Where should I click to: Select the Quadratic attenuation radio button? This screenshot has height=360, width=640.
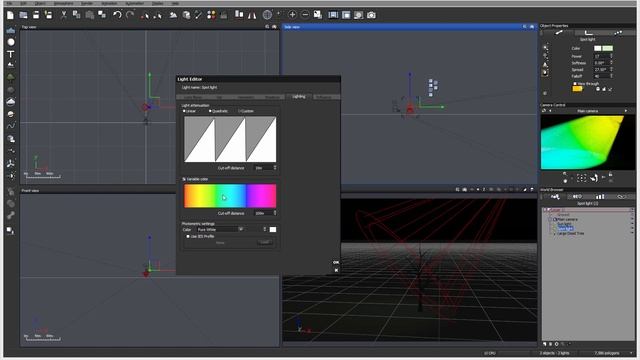tap(210, 111)
